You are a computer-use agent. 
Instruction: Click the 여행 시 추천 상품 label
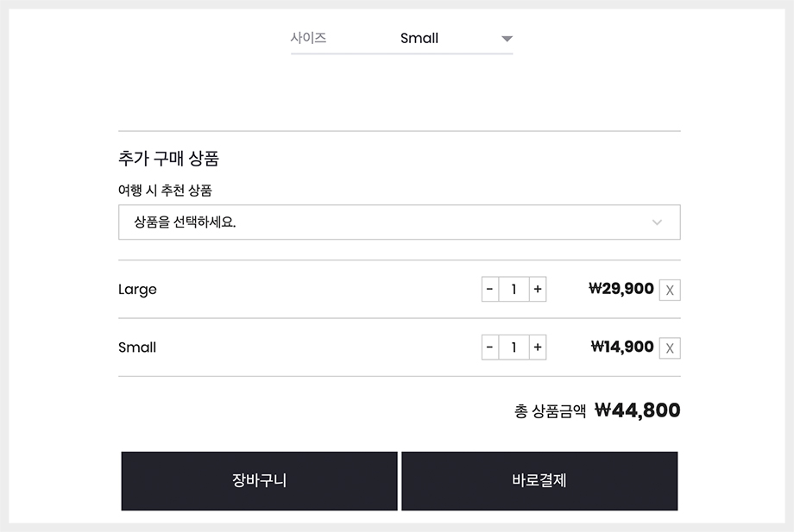click(165, 191)
